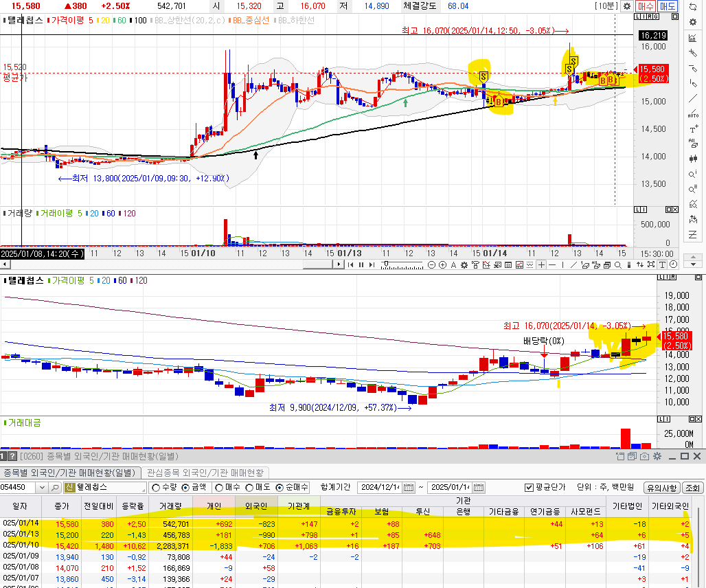Select the 수량 radio button
This screenshot has height=588, width=706.
click(x=156, y=488)
